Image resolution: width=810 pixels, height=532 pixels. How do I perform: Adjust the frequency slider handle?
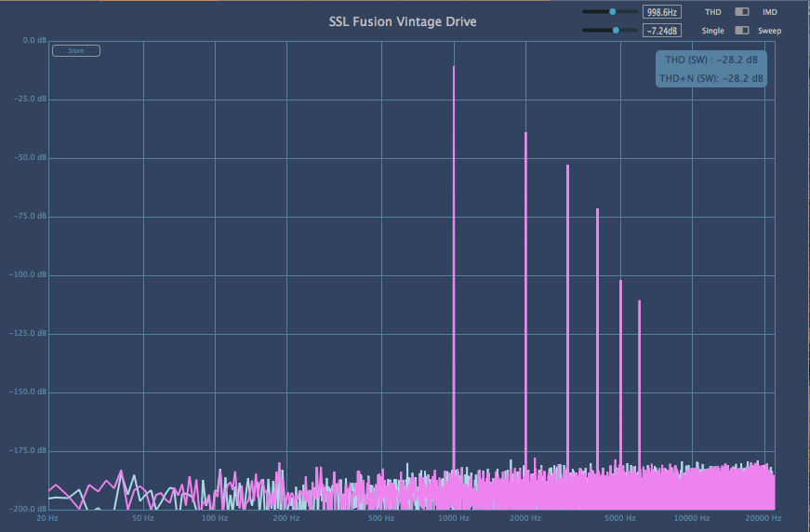coord(613,11)
